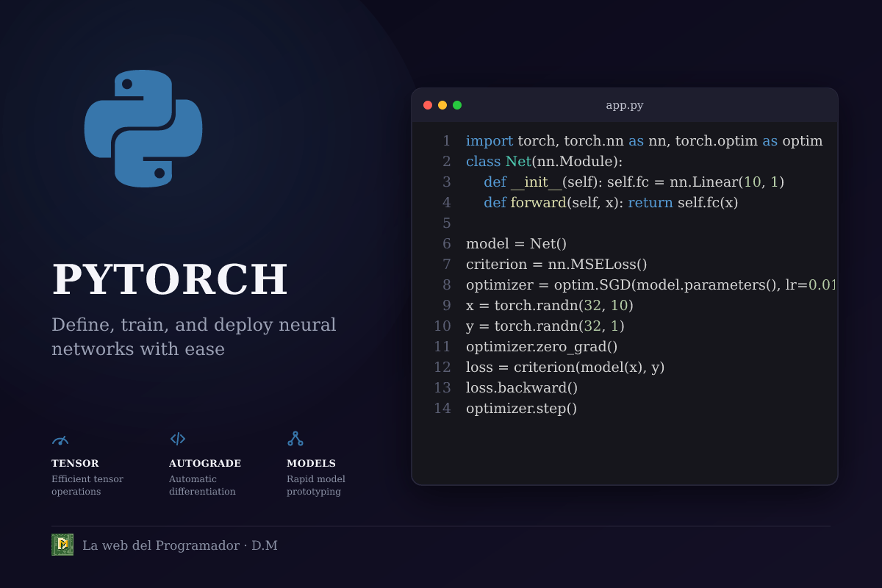Click the 'class Net(nn.Module):' line
The image size is (882, 588).
(544, 161)
